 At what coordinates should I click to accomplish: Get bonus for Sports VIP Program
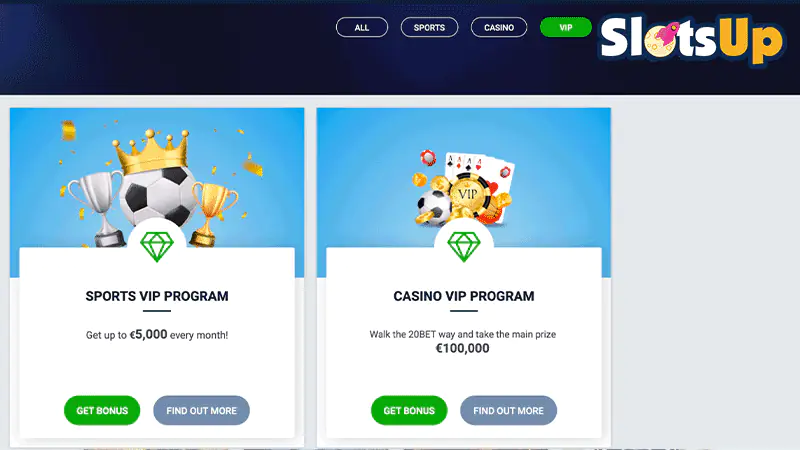[x=102, y=410]
